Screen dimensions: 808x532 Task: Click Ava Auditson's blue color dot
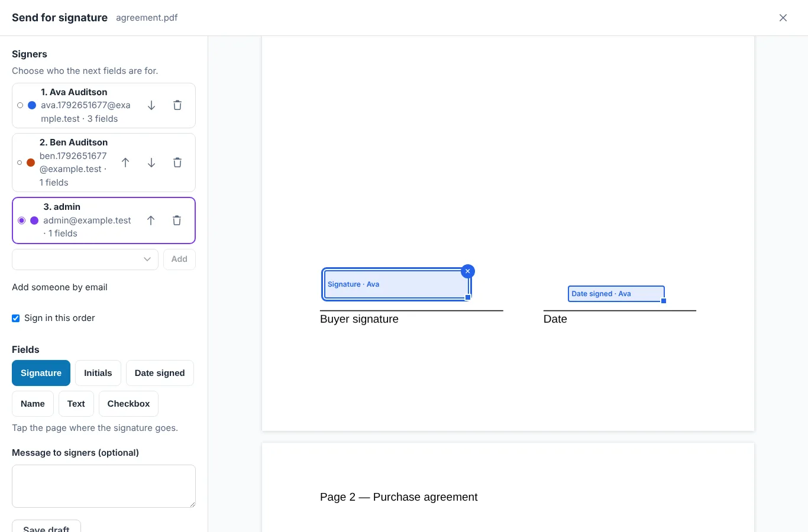click(x=32, y=105)
